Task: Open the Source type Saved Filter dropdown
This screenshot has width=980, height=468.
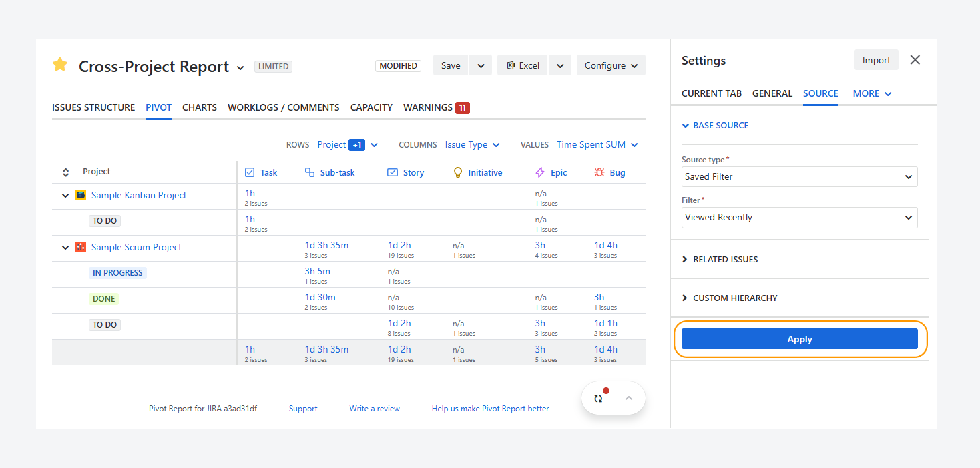Action: 800,177
